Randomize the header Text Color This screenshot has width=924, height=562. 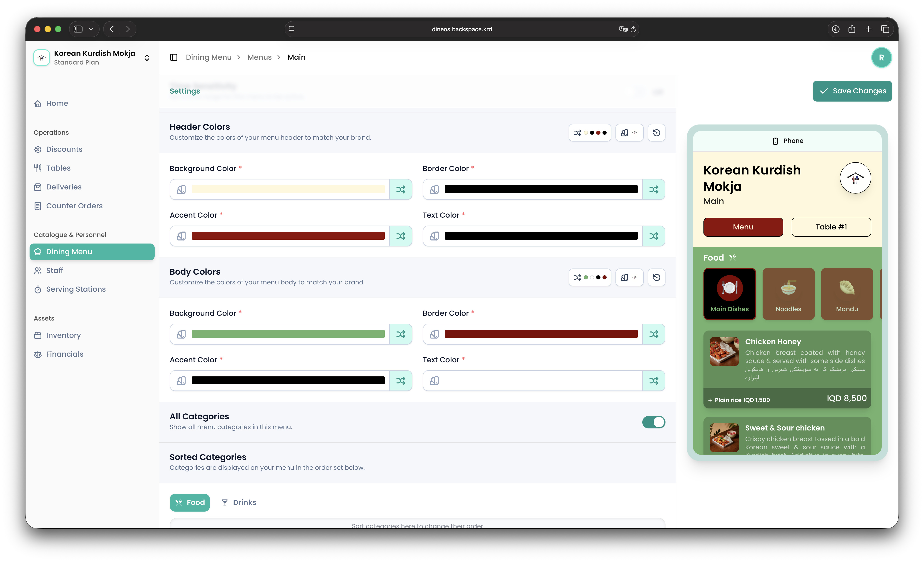pos(654,236)
